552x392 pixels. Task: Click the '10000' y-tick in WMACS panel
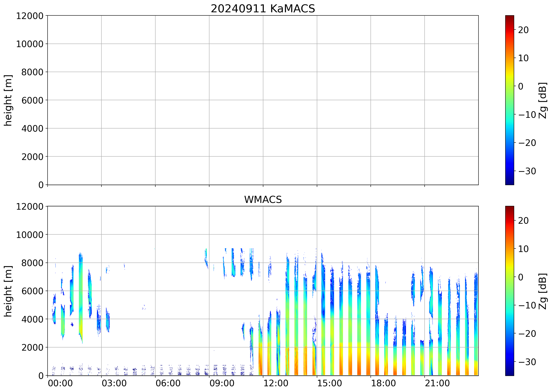point(30,235)
